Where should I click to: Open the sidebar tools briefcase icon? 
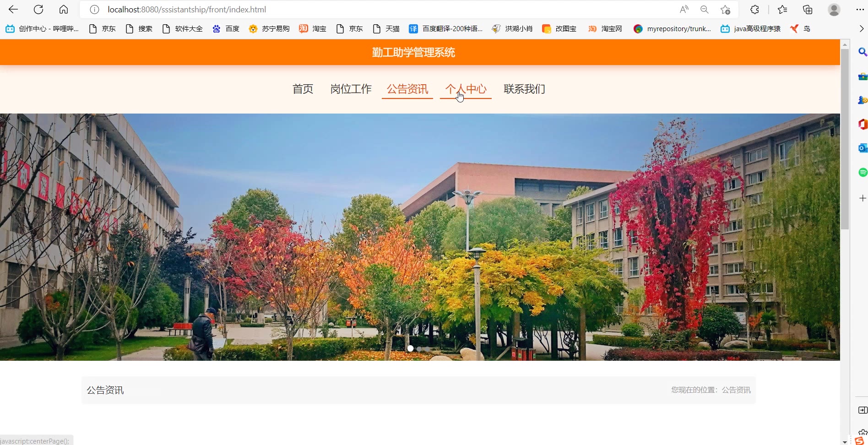863,76
